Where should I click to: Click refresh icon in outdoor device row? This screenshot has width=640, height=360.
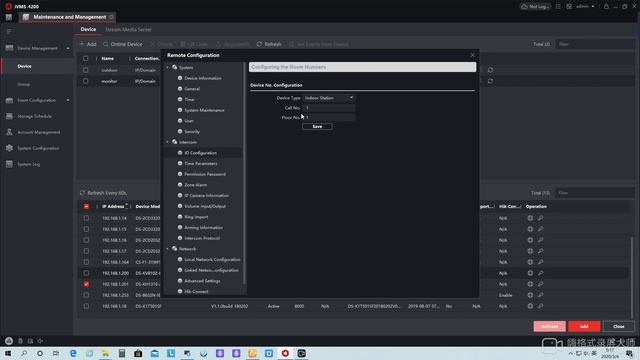[x=490, y=70]
